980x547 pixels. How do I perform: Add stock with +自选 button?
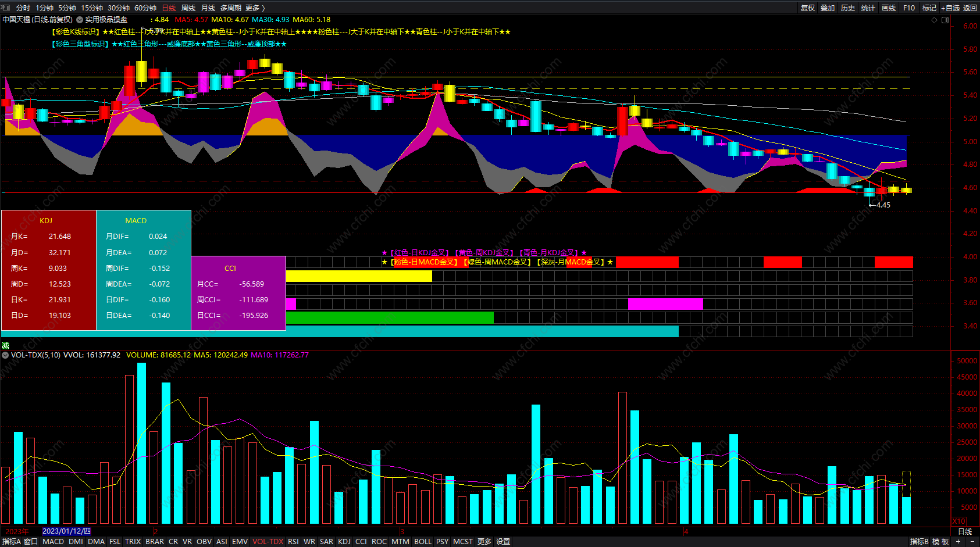[x=950, y=8]
